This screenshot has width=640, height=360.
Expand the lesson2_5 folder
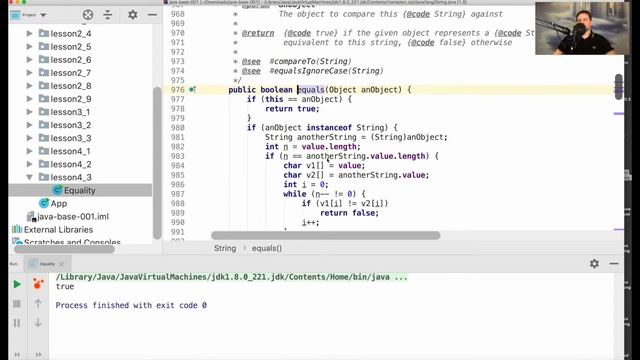[29, 47]
